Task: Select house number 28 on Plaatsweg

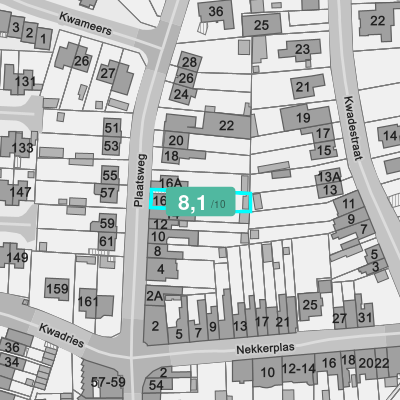Action: [189, 62]
